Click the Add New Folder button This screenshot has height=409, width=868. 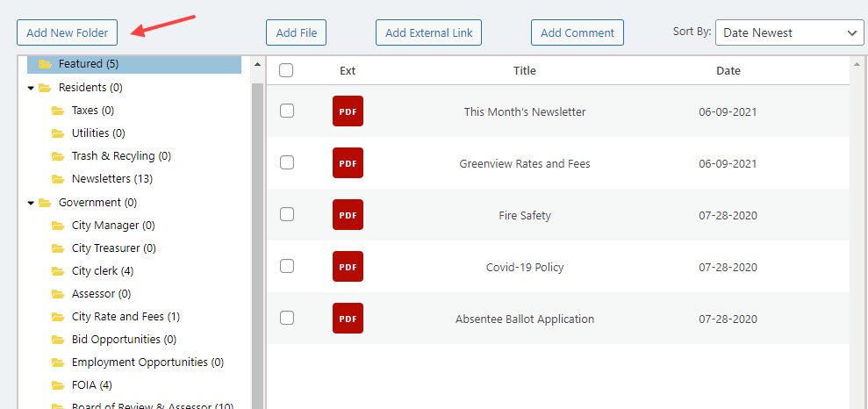coord(67,32)
